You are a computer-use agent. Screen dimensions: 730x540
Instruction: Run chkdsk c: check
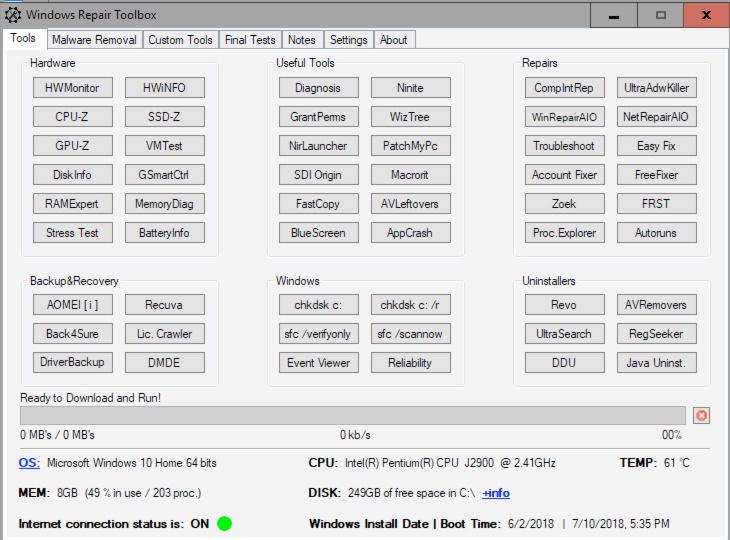tap(319, 304)
